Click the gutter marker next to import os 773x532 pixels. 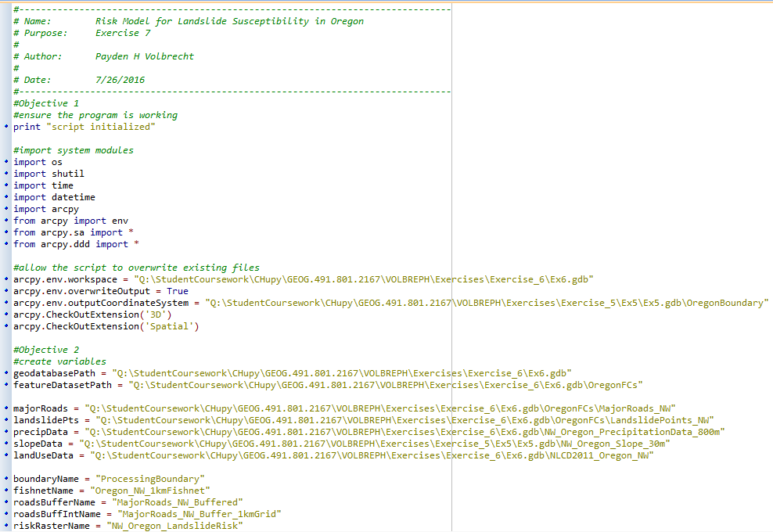[x=5, y=162]
